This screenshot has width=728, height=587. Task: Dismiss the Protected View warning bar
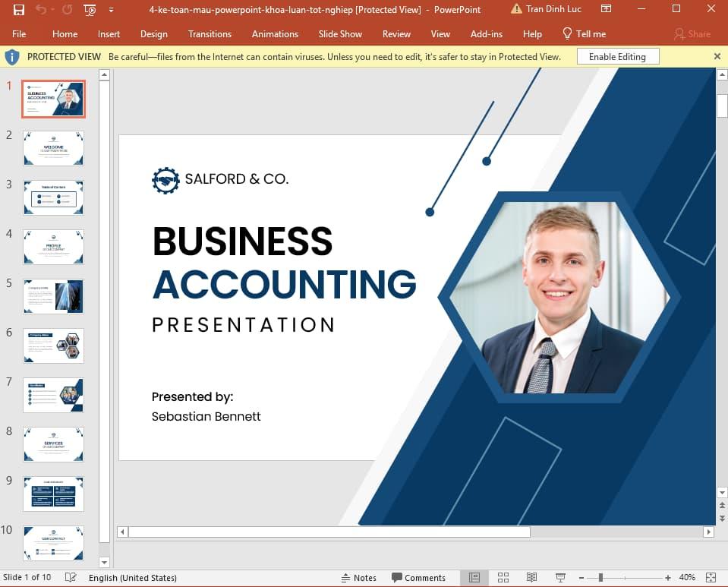[717, 56]
